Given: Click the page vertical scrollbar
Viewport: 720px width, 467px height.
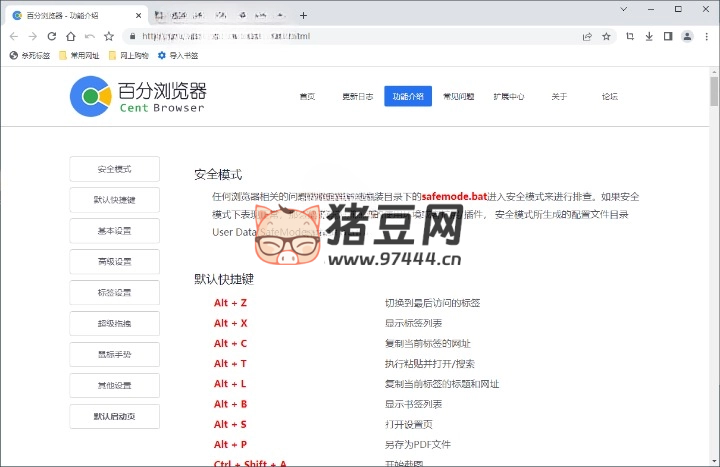Looking at the screenshot, I should [714, 92].
